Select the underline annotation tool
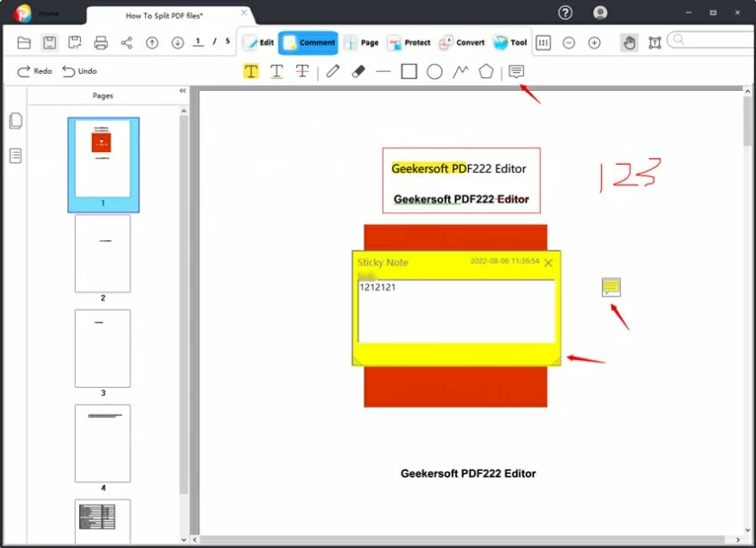Image resolution: width=756 pixels, height=548 pixels. tap(277, 71)
